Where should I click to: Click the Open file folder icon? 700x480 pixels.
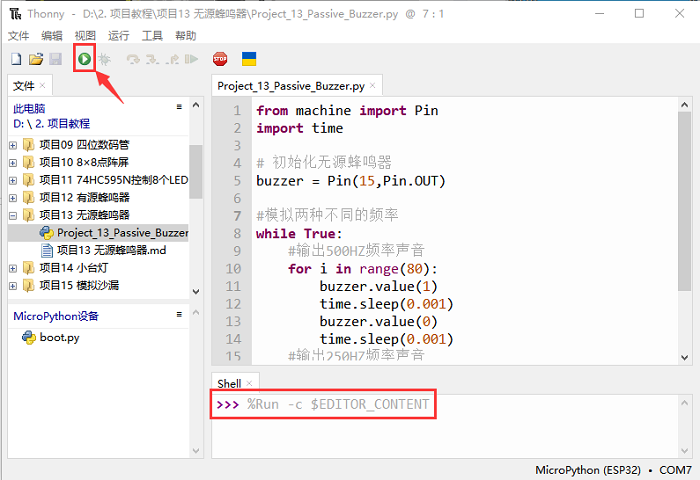[35, 60]
